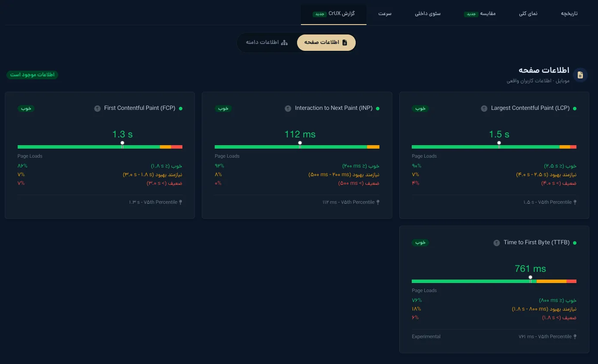Click the First Contentful Paint (FCP) title
598x364 pixels.
(x=140, y=108)
